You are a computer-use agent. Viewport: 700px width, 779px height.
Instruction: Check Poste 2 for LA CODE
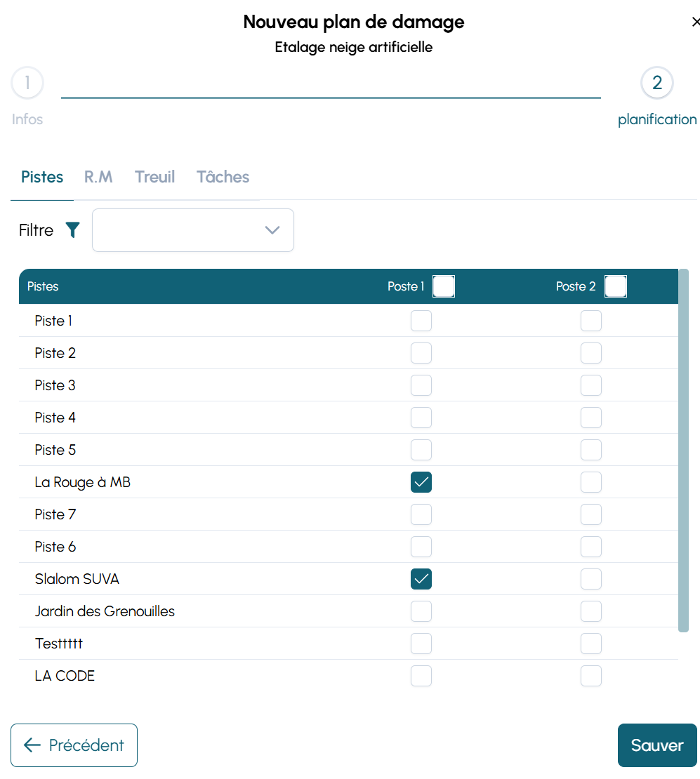591,676
